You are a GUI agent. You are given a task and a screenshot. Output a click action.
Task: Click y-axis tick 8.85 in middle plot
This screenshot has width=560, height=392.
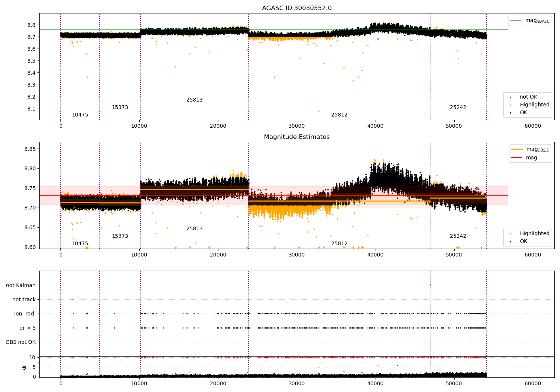pyautogui.click(x=30, y=149)
